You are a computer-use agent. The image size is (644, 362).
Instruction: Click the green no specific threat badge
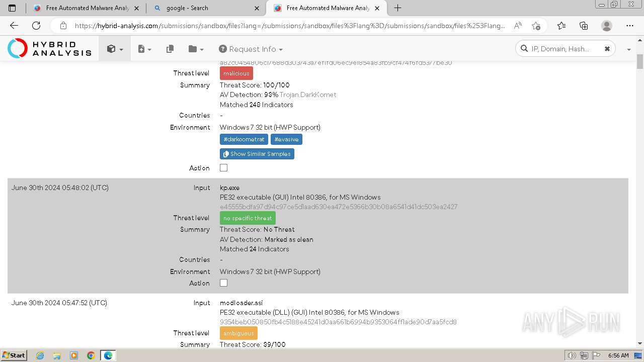click(x=248, y=218)
